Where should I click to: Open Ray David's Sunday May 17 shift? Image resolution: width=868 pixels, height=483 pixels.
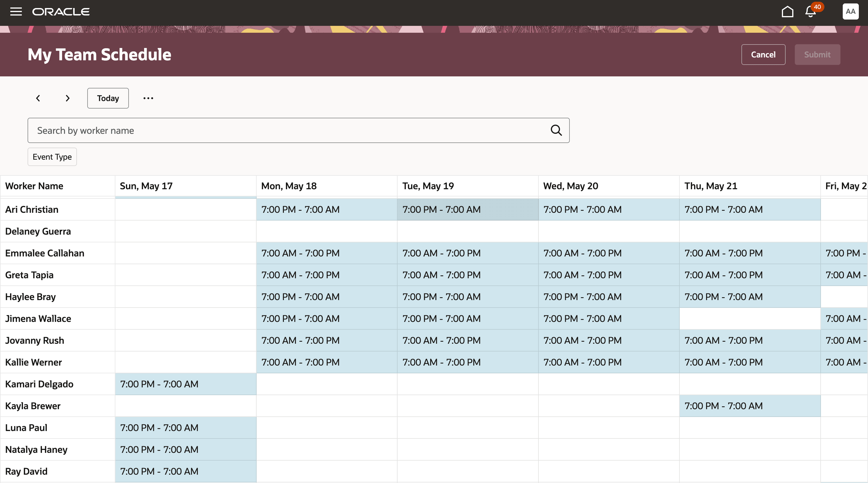[186, 472]
